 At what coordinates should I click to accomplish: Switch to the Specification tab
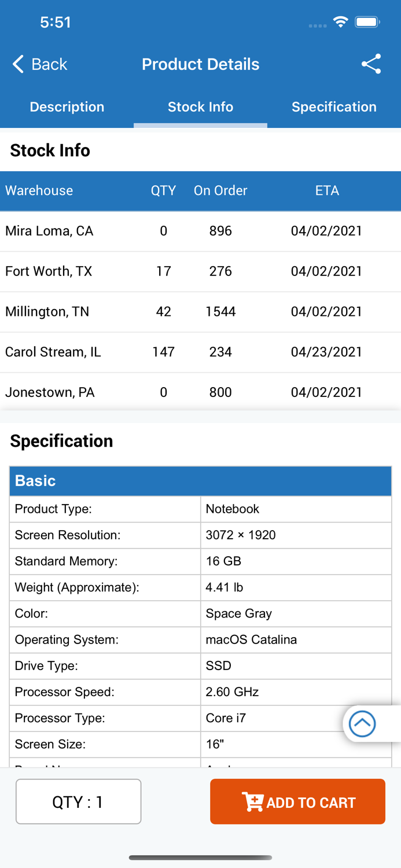tap(334, 107)
